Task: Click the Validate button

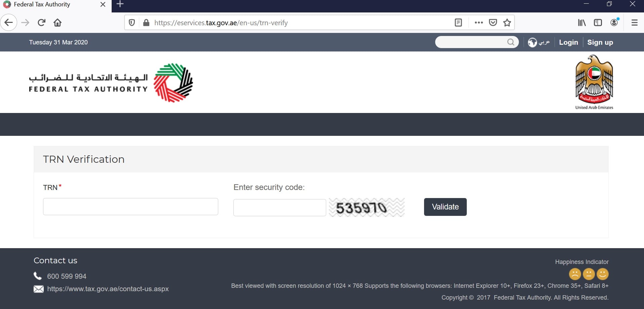Action: tap(445, 207)
